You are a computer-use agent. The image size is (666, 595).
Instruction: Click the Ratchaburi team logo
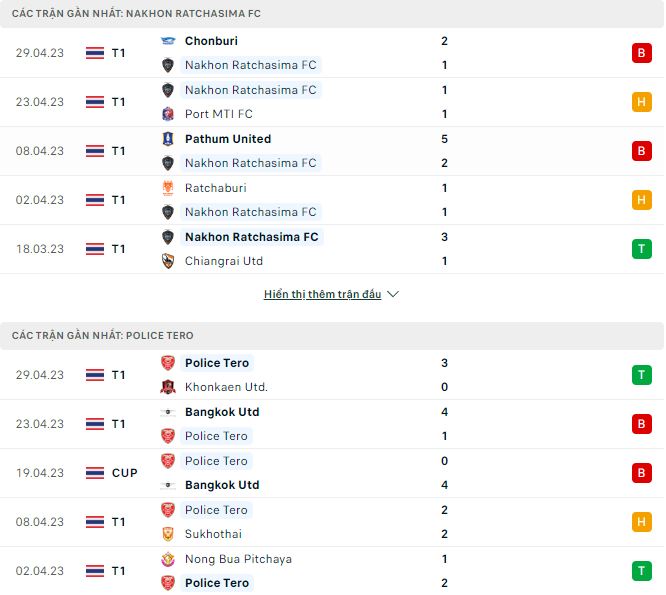tap(168, 188)
